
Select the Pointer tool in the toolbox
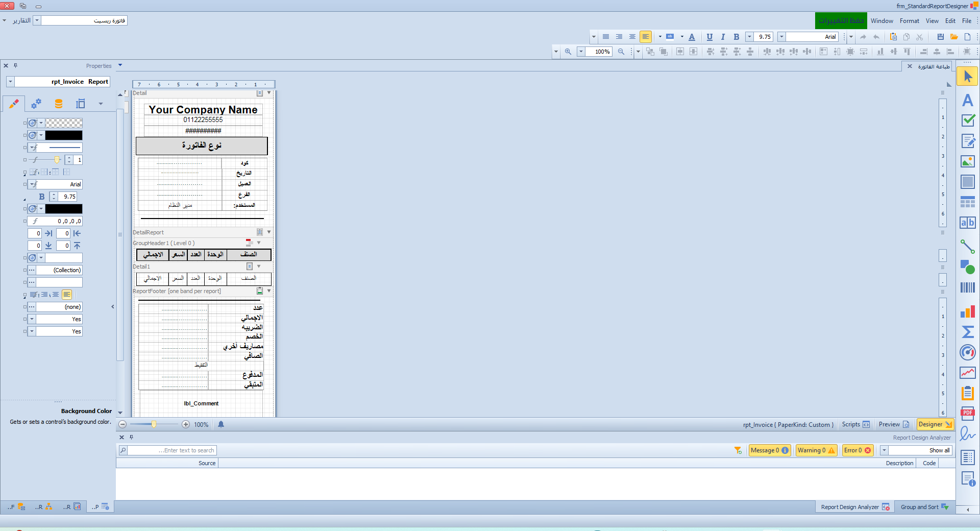(967, 77)
